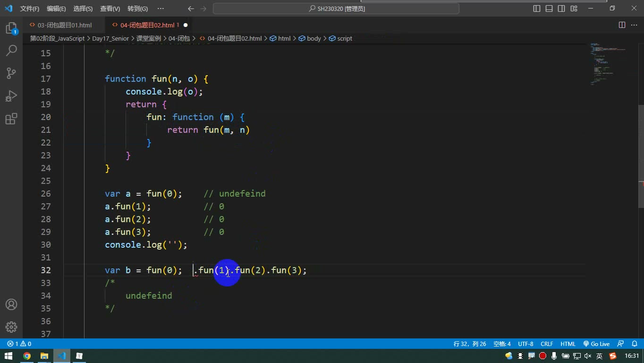Expand the hidden menus ellipsis in menu bar
The image size is (644, 363).
pyautogui.click(x=161, y=9)
